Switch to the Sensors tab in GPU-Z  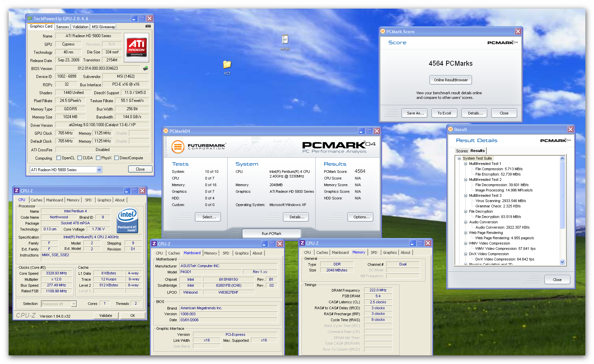click(x=62, y=27)
